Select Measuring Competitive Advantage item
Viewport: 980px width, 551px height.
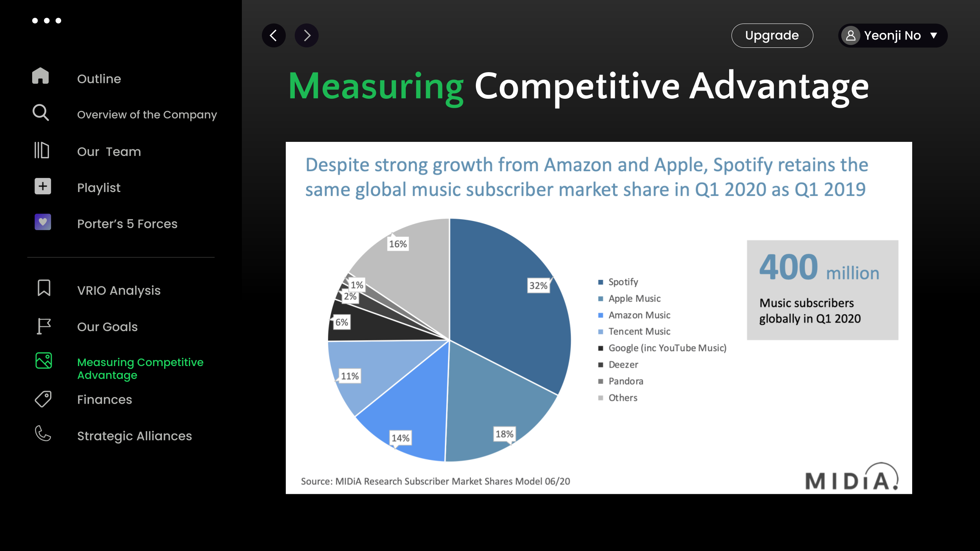click(140, 368)
